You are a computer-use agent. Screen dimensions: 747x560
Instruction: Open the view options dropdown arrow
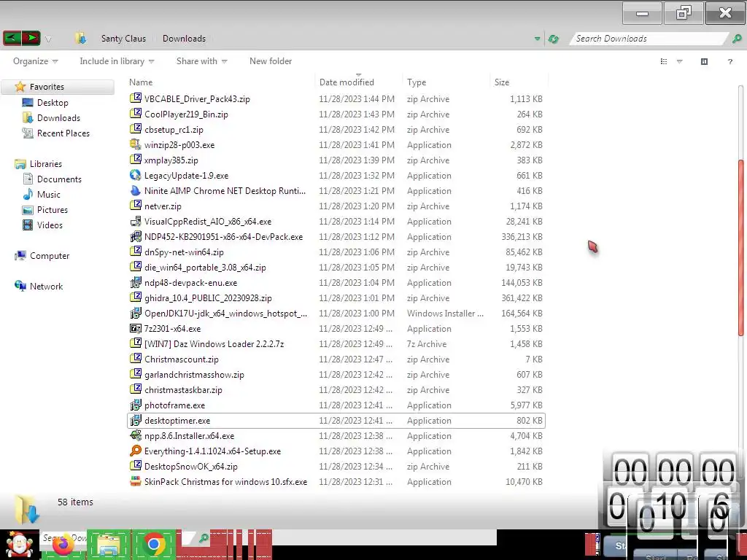pyautogui.click(x=680, y=61)
